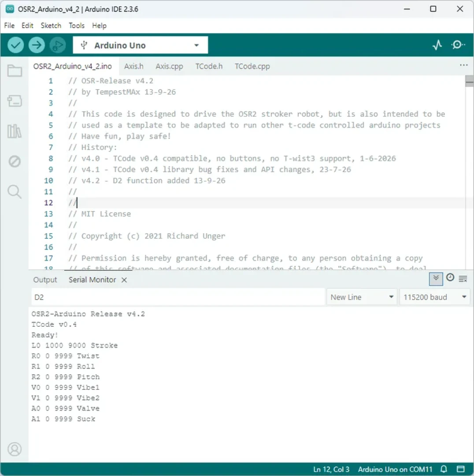Open the Edit menu

click(27, 26)
